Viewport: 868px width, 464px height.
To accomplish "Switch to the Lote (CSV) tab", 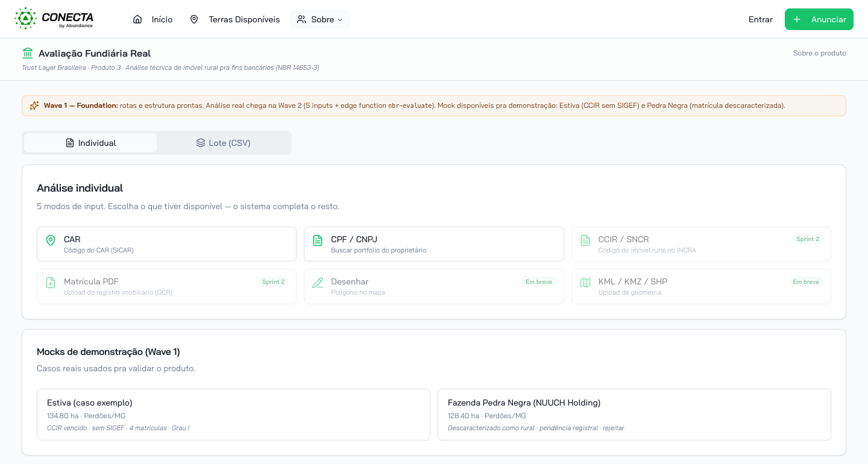I will 223,143.
